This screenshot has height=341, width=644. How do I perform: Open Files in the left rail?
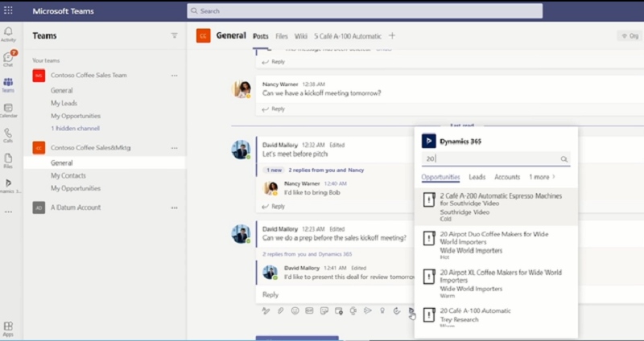pos(8,161)
